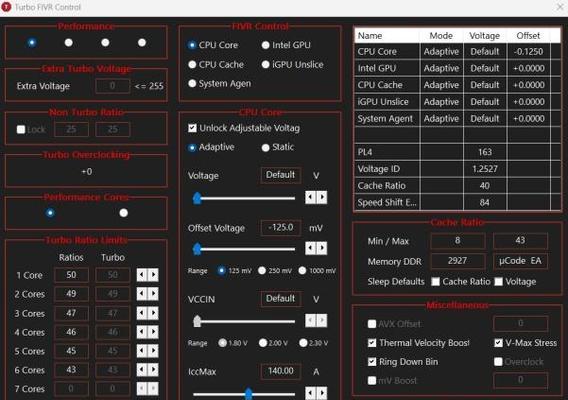This screenshot has height=400, width=568.
Task: Click the left arrow for 4 Cores ratio
Action: pyautogui.click(x=142, y=332)
